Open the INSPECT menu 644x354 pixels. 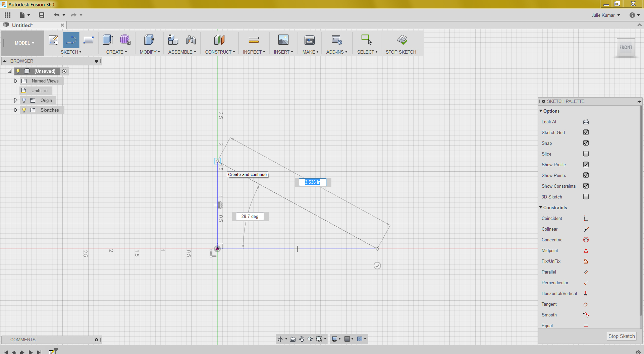coord(254,52)
